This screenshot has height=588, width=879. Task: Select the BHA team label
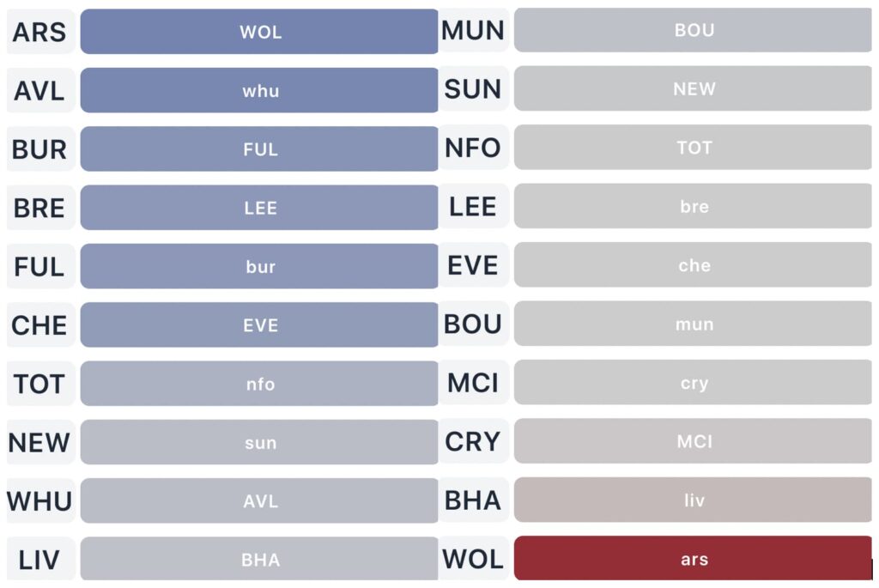point(473,500)
